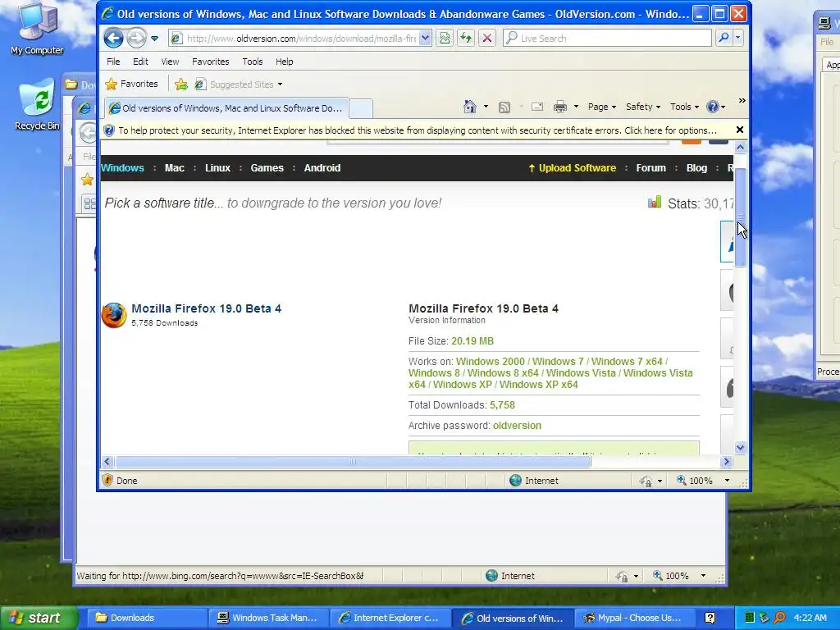
Task: Switch to Windows Task Manager taskbar button
Action: pos(270,618)
